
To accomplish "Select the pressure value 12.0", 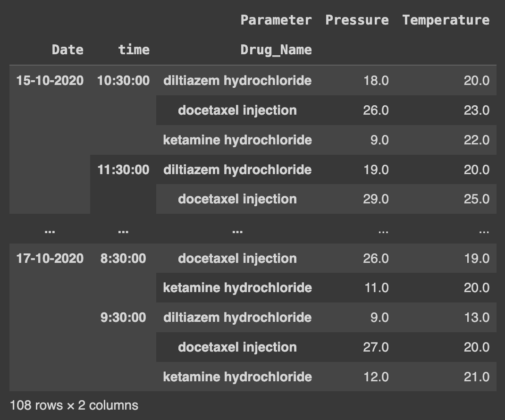I will (376, 377).
